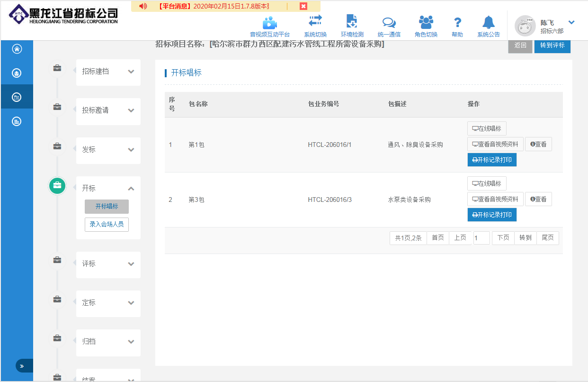
Task: Open the 帮助 question mark icon
Action: point(457,22)
